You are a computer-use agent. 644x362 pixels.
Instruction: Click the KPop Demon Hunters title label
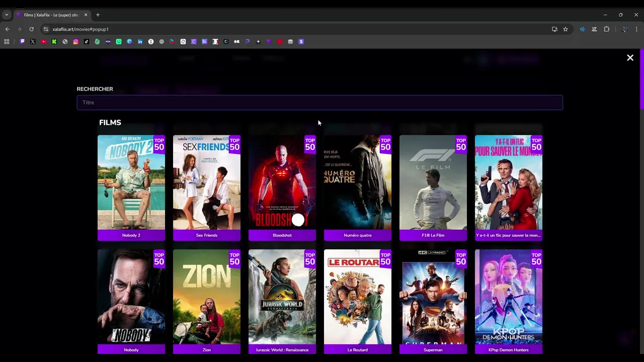coord(509,350)
